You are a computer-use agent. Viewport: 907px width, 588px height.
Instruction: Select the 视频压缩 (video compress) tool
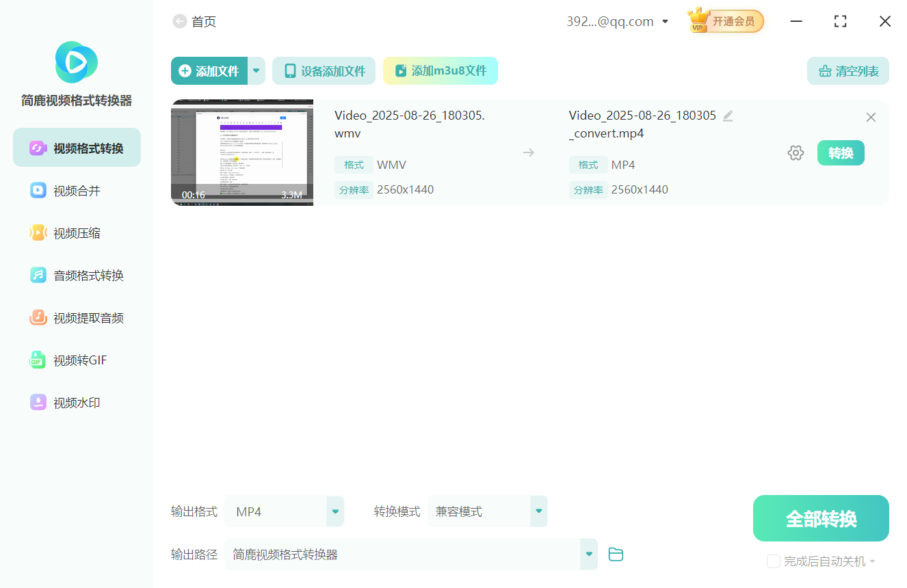tap(76, 232)
